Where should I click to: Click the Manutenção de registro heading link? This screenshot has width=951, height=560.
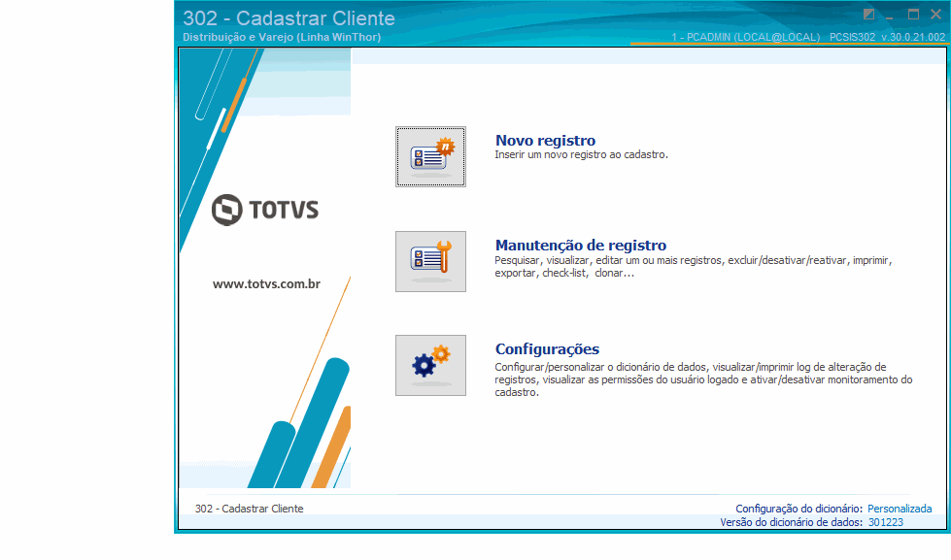point(581,245)
